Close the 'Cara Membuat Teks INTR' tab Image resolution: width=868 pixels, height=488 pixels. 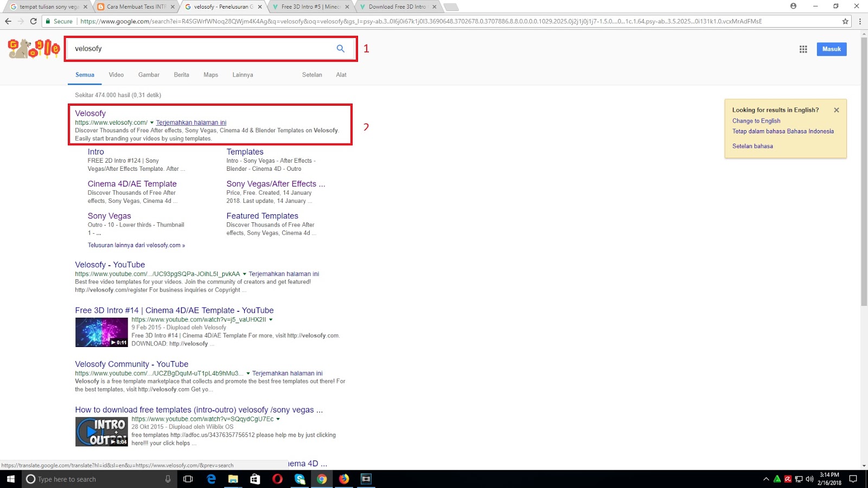[x=173, y=7]
